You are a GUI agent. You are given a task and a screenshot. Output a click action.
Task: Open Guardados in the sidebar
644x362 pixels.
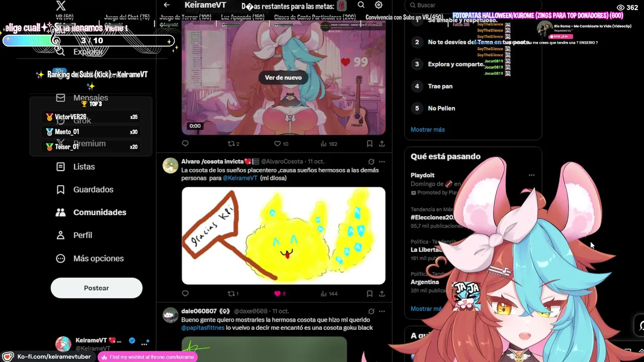click(85, 190)
